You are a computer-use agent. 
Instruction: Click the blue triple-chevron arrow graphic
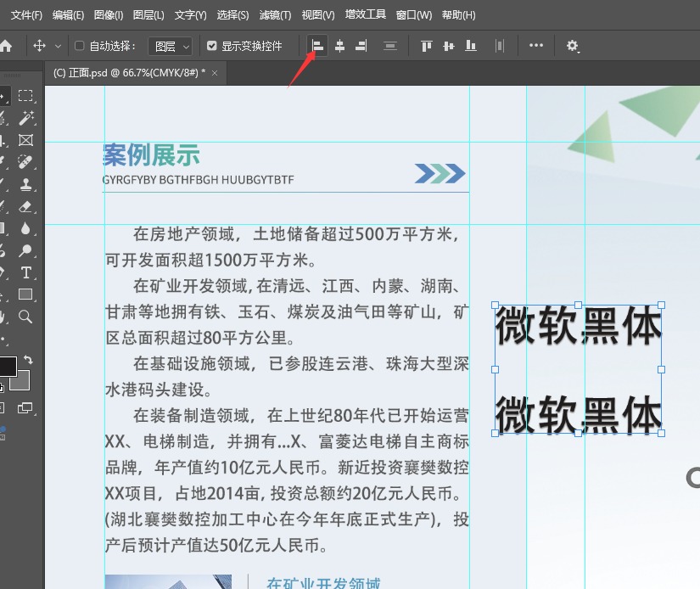coord(440,173)
